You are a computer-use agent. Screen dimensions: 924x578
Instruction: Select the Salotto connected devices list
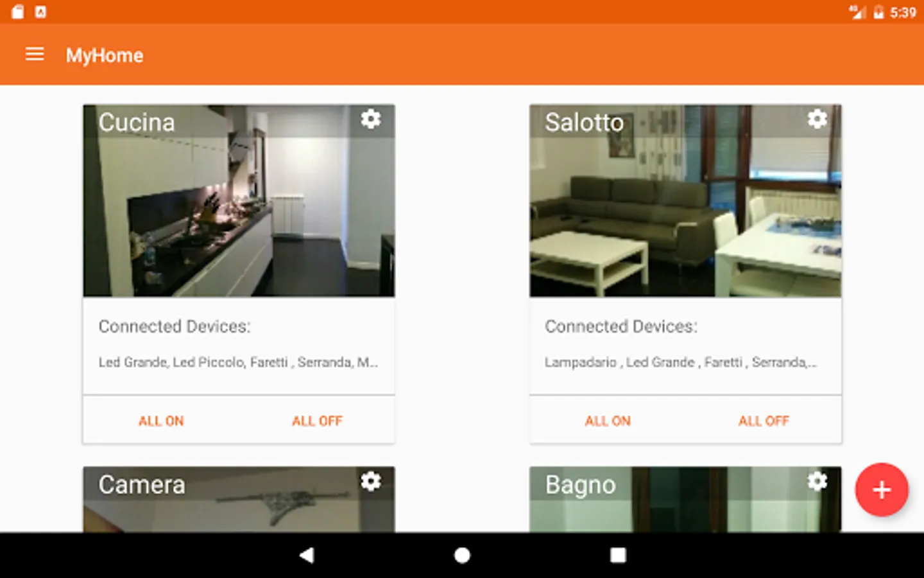coord(681,362)
